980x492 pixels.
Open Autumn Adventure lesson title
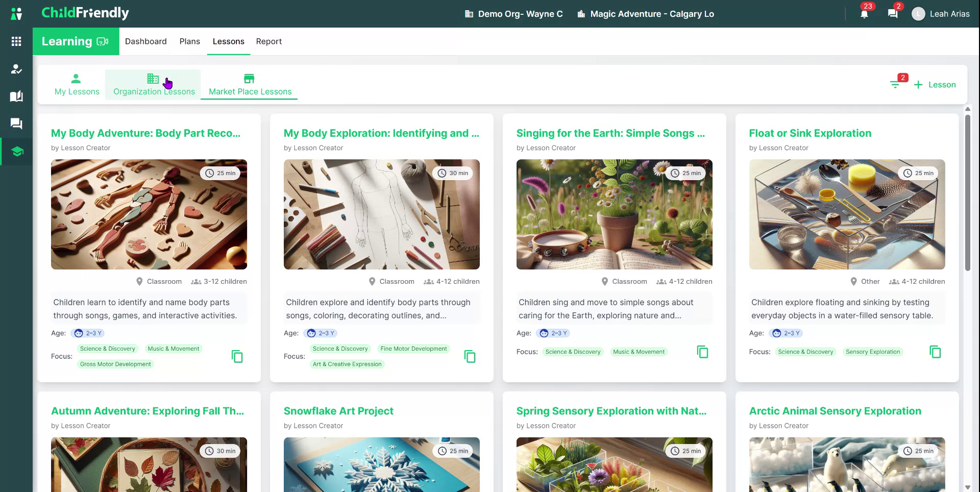pyautogui.click(x=148, y=411)
